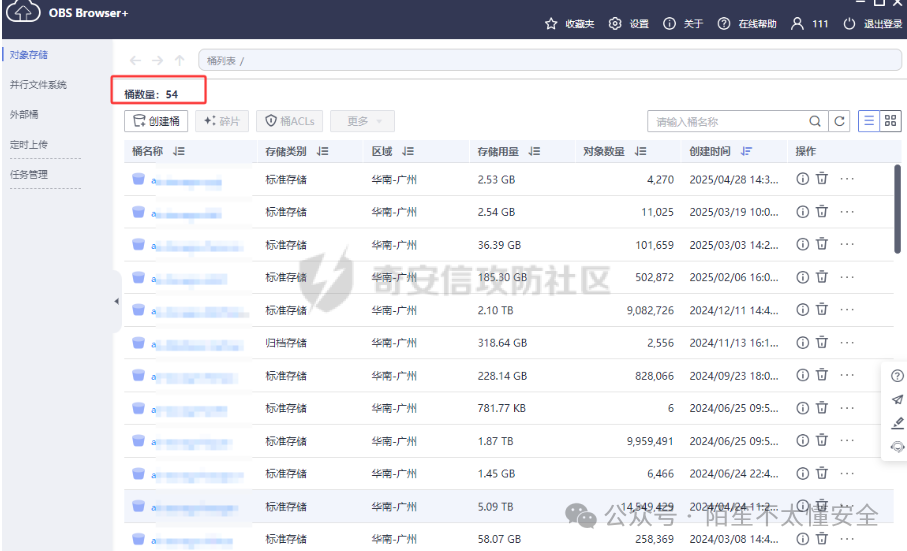
Task: Sort by 创建时间 column
Action: point(746,151)
